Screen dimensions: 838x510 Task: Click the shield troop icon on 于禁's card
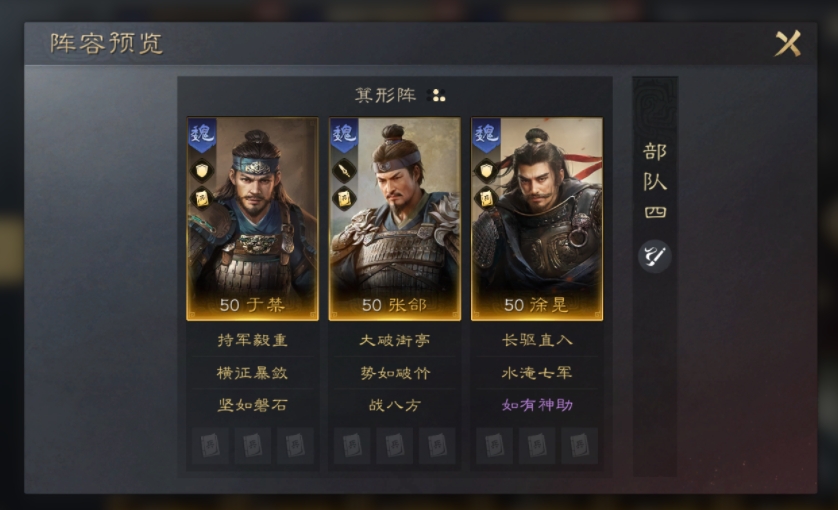202,171
